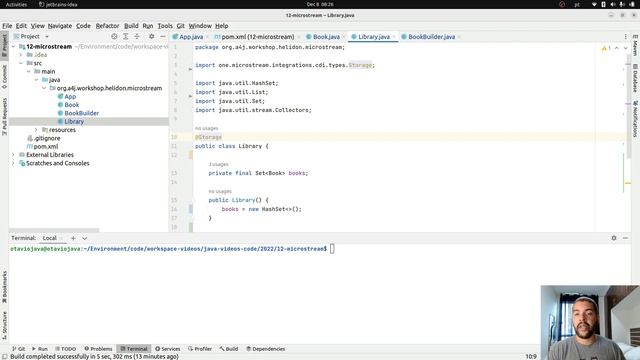Image resolution: width=640 pixels, height=360 pixels.
Task: Open the Problems tool window button
Action: [98, 349]
